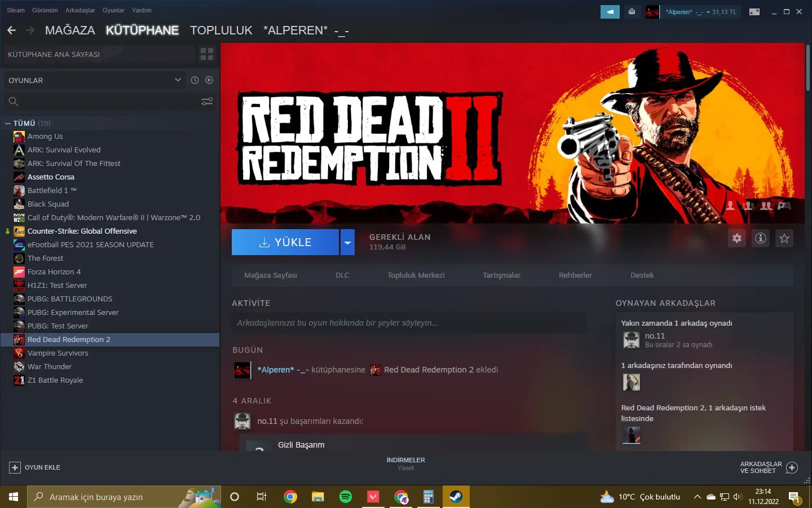Click the Alperen profile avatar in top bar
Screen dimensions: 812x508
(x=652, y=12)
